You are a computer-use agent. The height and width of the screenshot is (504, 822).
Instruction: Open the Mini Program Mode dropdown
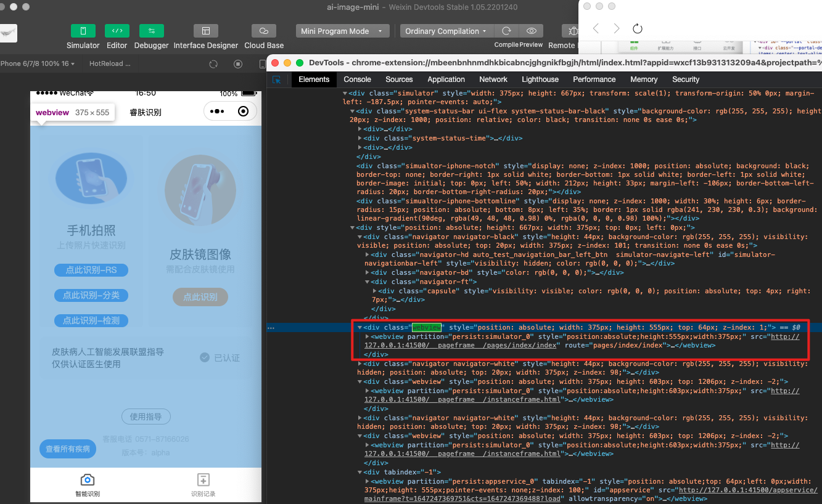342,31
